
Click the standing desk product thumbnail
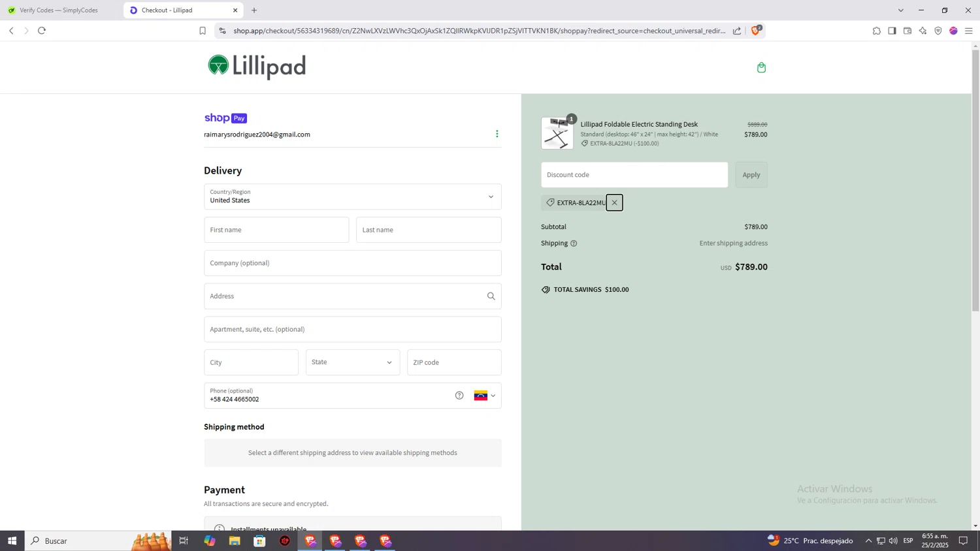557,133
